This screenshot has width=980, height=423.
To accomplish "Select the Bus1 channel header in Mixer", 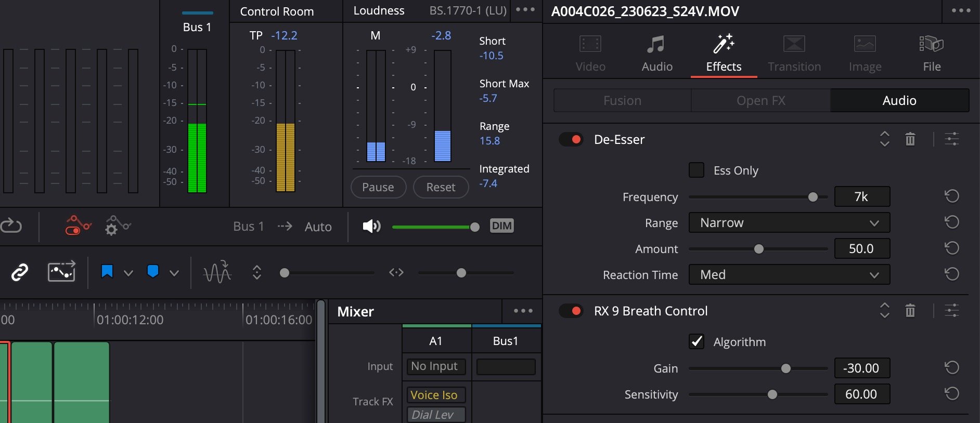I will coord(506,340).
